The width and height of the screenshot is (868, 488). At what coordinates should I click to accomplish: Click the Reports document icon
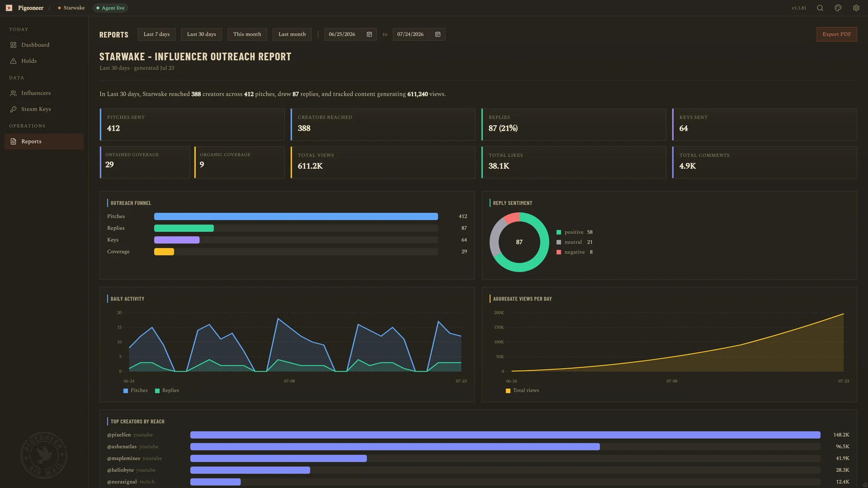[14, 141]
